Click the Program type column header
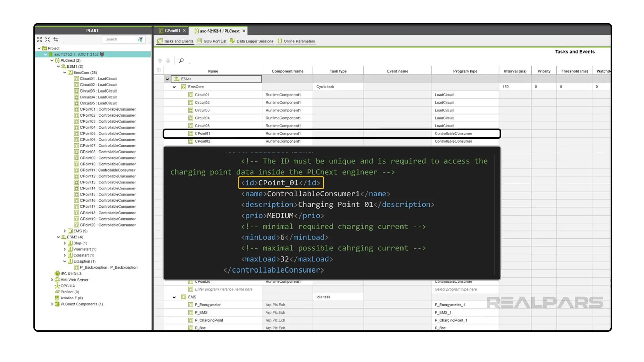 click(465, 71)
